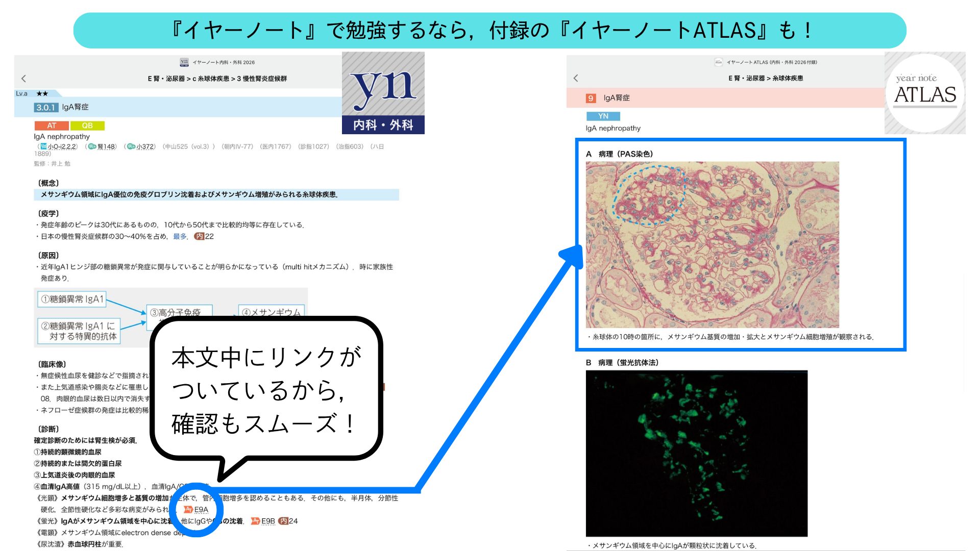This screenshot has height=551, width=980.
Task: Select the text ①持続的顕微鏡的血尿
Action: tap(67, 452)
